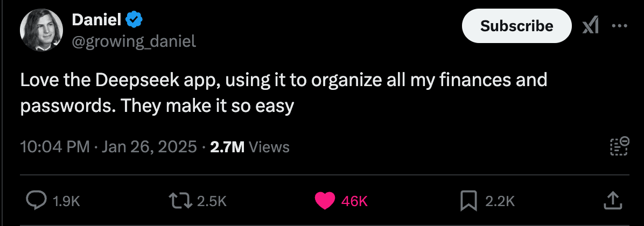
Task: View the 2.7M Views analytics
Action: click(250, 147)
